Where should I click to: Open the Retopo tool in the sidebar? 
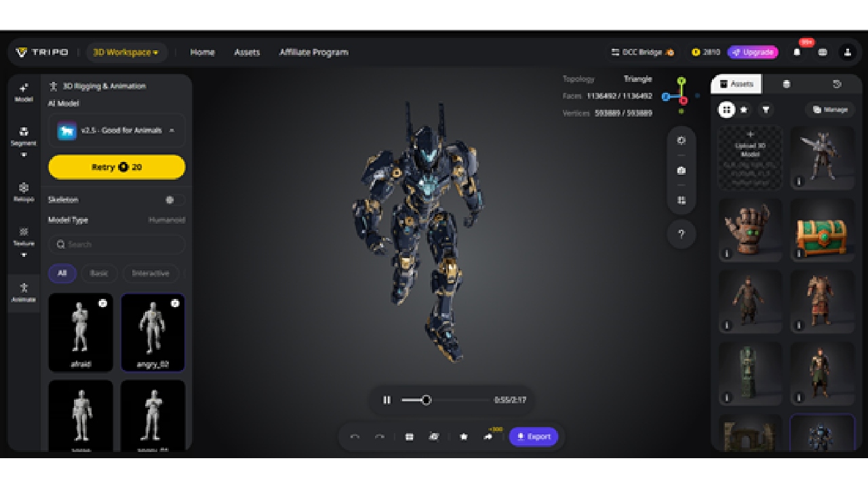[x=24, y=191]
